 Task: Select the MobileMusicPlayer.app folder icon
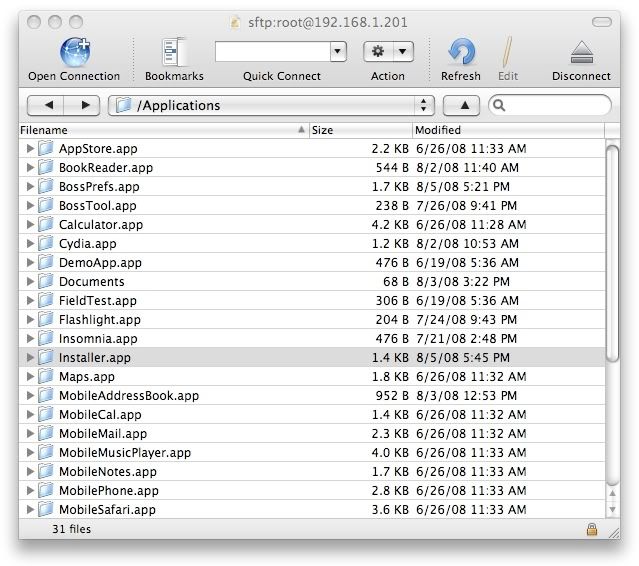(46, 452)
